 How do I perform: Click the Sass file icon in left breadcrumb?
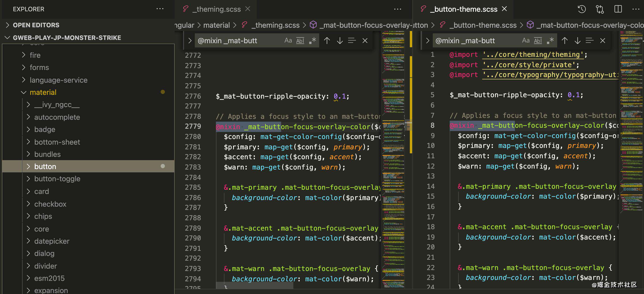[244, 25]
